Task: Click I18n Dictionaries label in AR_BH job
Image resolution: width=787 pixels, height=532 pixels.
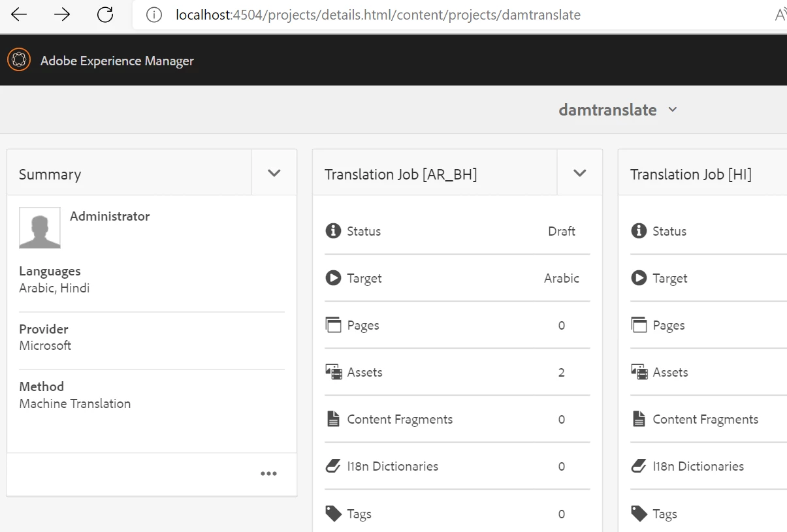Action: (393, 466)
